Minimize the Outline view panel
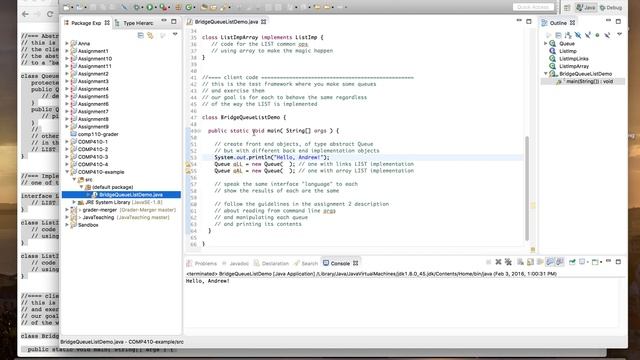Screen dimensions: 640x360 pyautogui.click(x=608, y=21)
